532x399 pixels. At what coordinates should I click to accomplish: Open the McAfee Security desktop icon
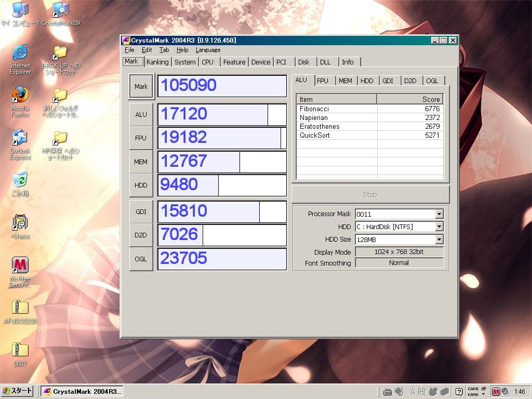click(20, 266)
